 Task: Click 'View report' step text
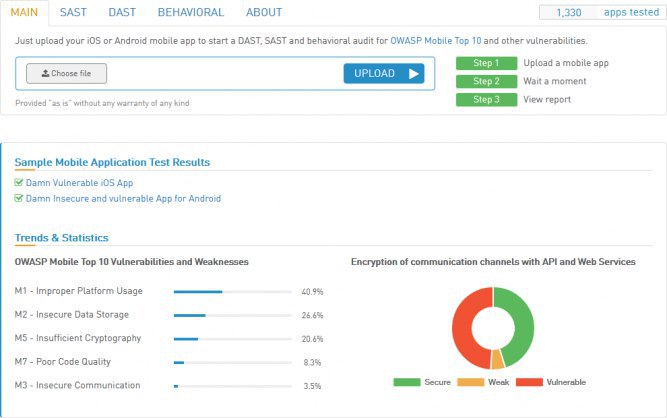point(547,100)
